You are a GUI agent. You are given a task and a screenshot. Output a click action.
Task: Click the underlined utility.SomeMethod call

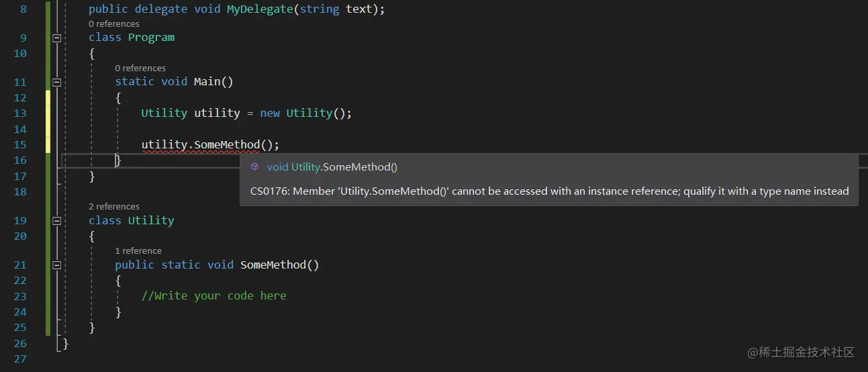click(200, 144)
